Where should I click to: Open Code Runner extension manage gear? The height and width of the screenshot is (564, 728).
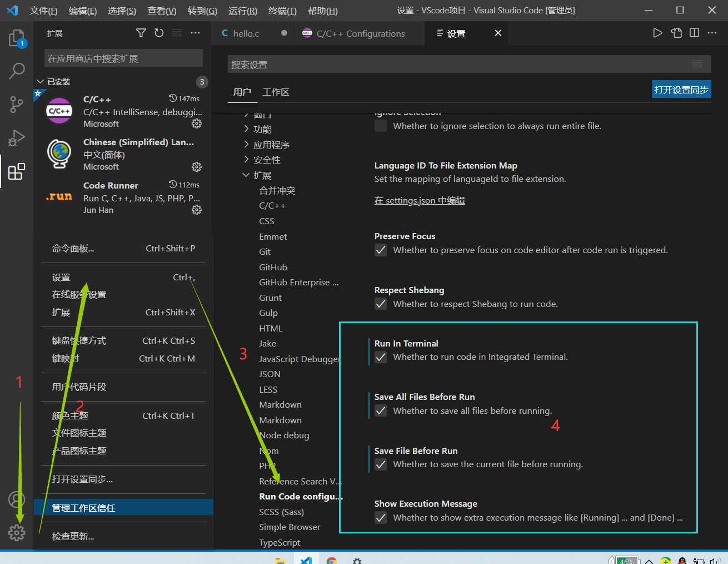coord(197,210)
